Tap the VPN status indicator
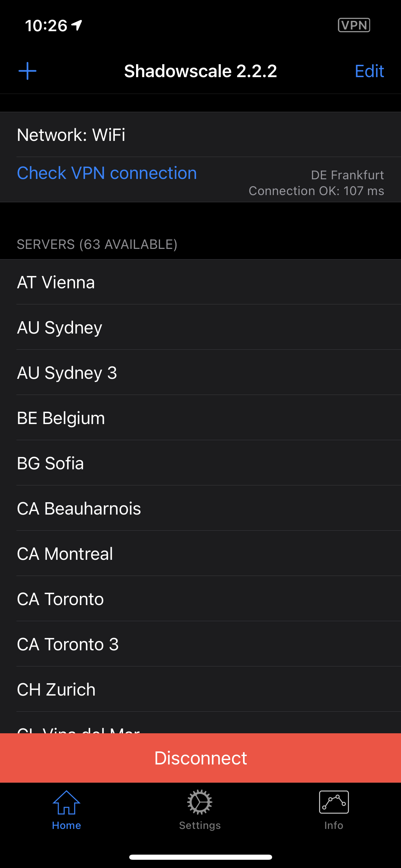 (x=354, y=25)
